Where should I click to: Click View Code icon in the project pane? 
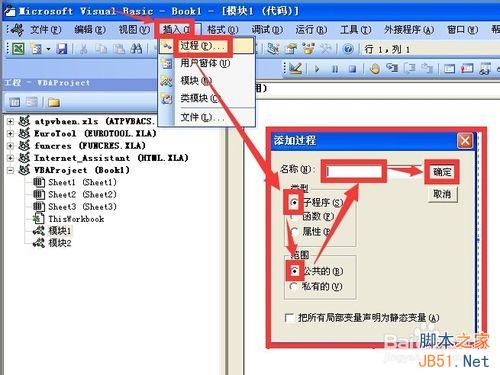[14, 102]
